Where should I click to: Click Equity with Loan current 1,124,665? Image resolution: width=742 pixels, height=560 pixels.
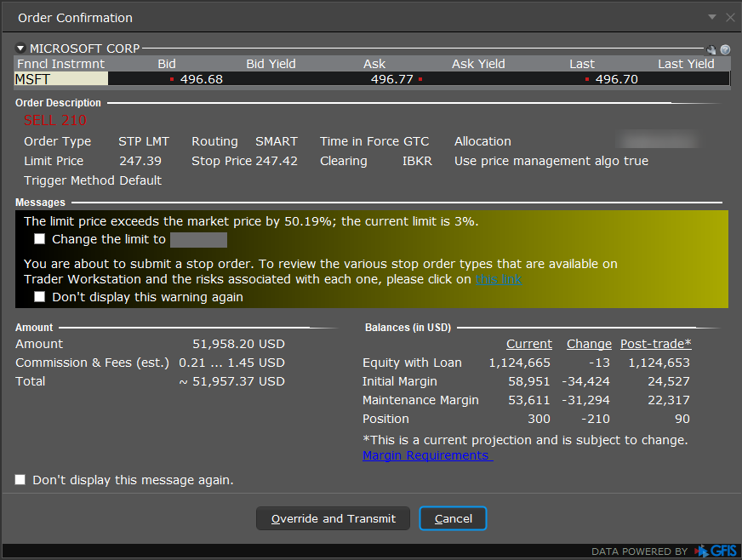[x=519, y=363]
